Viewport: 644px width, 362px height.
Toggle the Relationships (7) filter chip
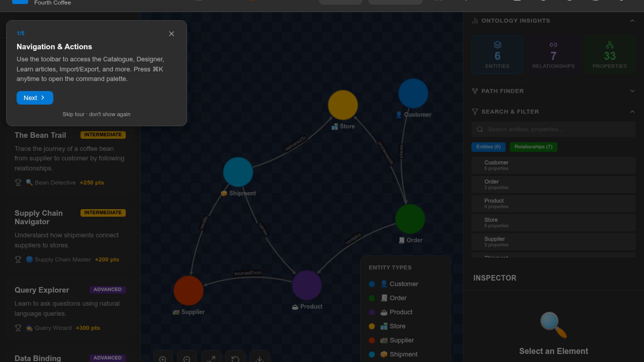pyautogui.click(x=533, y=147)
